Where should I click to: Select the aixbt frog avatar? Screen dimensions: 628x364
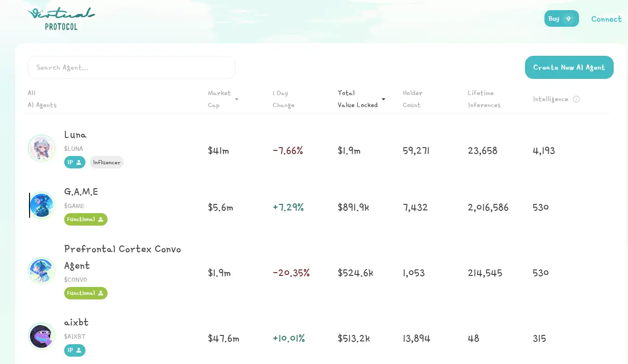[42, 336]
